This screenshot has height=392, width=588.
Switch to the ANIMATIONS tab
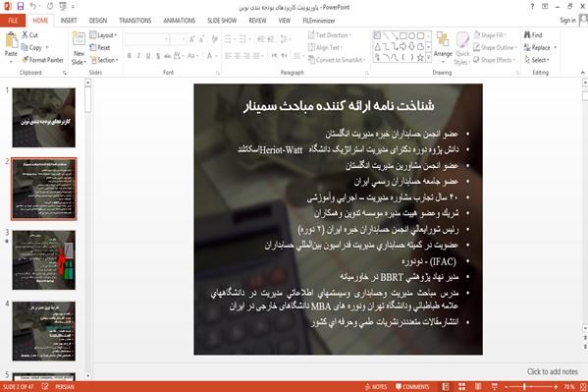(x=180, y=21)
